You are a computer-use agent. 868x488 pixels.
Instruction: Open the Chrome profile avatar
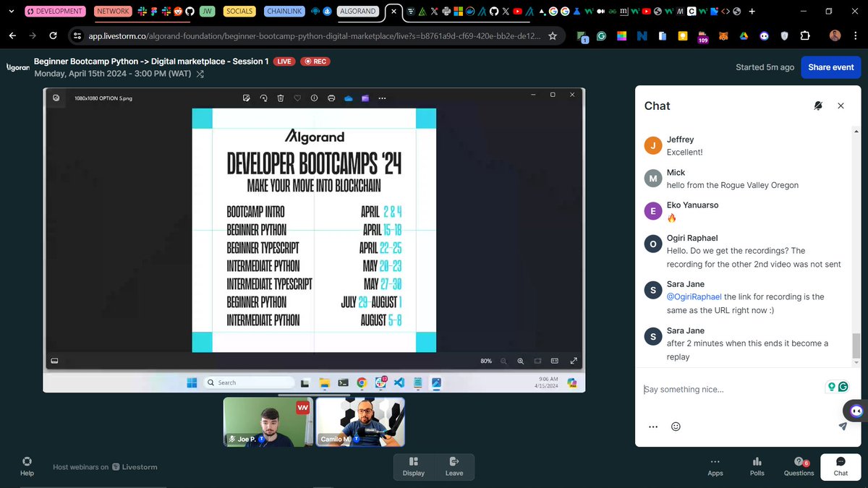tap(835, 36)
